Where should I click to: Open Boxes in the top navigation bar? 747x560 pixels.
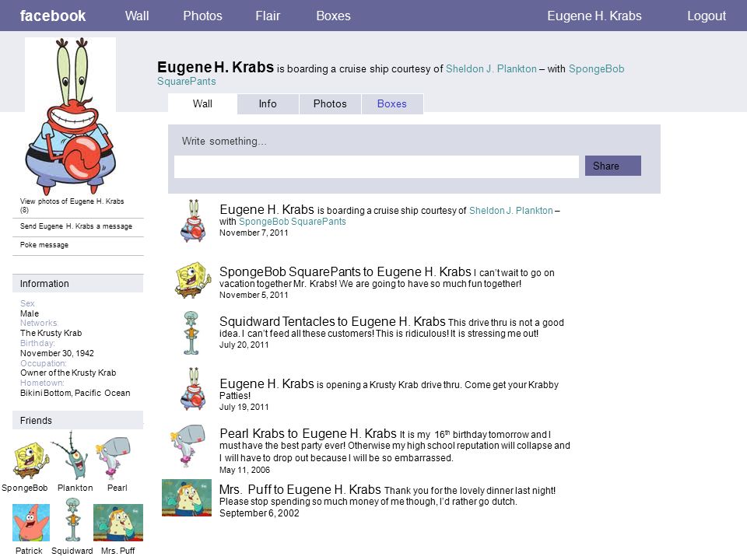click(334, 16)
